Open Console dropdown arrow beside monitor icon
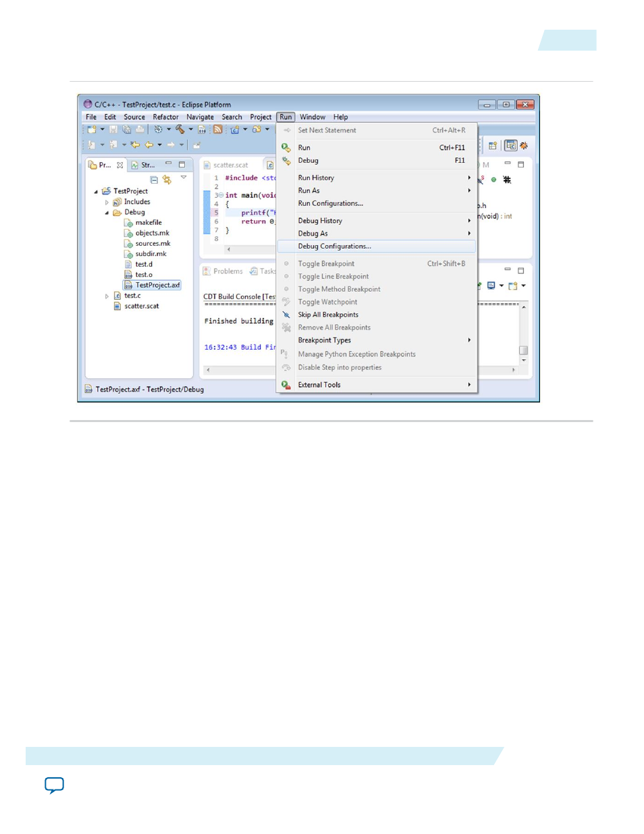The width and height of the screenshot is (644, 834). (x=502, y=286)
